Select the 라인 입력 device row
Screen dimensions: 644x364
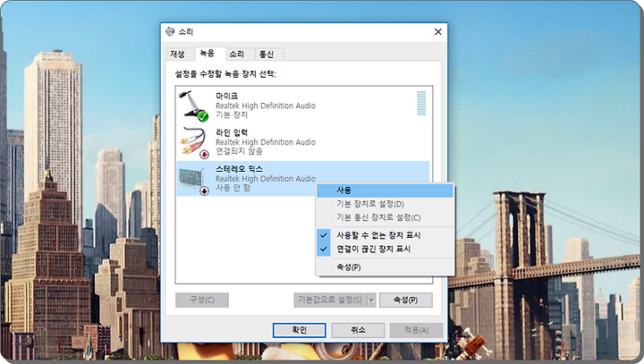click(x=303, y=142)
